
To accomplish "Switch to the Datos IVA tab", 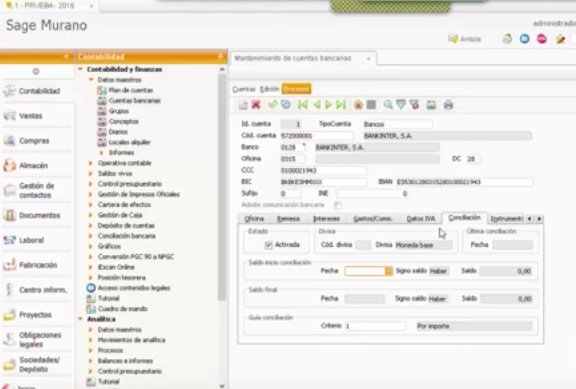I will (421, 219).
